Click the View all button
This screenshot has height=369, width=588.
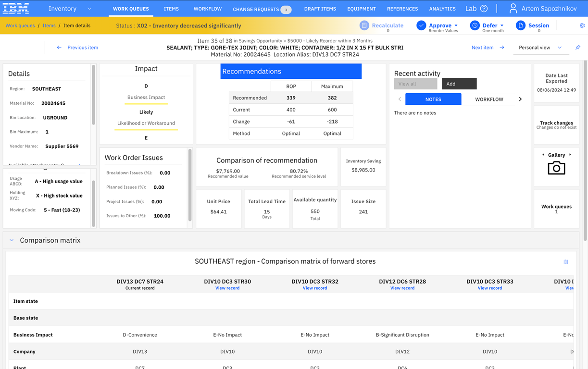coord(415,84)
